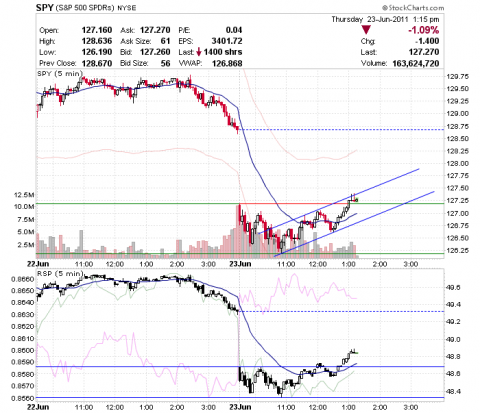This screenshot has width=480, height=413.
Task: Click the 0.8660 ratio axis label
Action: pos(23,279)
